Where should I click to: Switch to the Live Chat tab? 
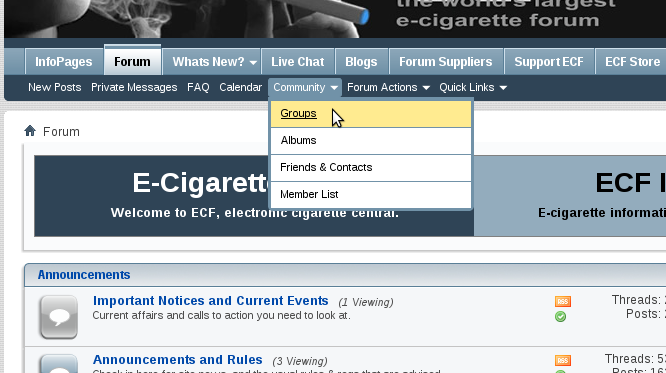tap(298, 62)
